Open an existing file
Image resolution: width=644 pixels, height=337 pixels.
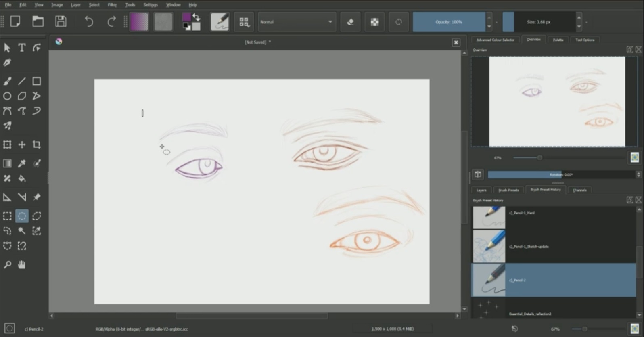[38, 21]
